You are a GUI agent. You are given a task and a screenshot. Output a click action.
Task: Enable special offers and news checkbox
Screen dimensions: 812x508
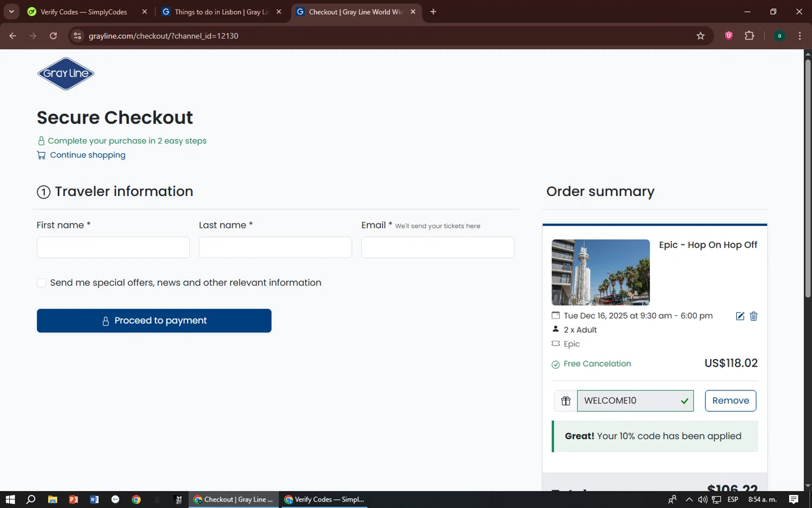coord(41,283)
